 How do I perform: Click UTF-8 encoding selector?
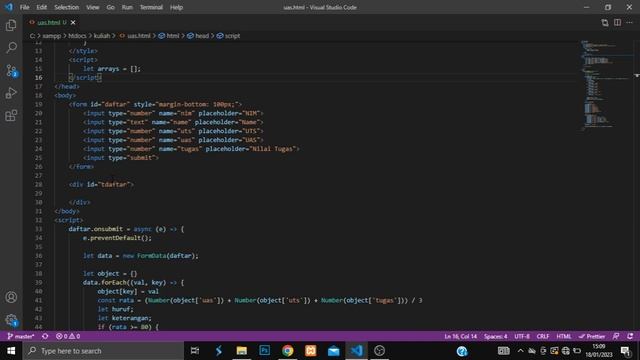click(x=522, y=336)
